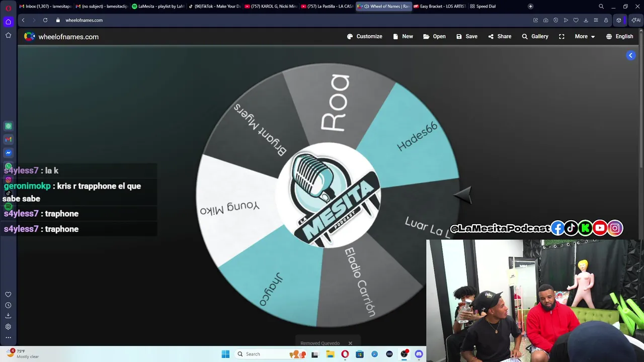644x362 pixels.
Task: Go forward to the next page
Action: point(34,20)
